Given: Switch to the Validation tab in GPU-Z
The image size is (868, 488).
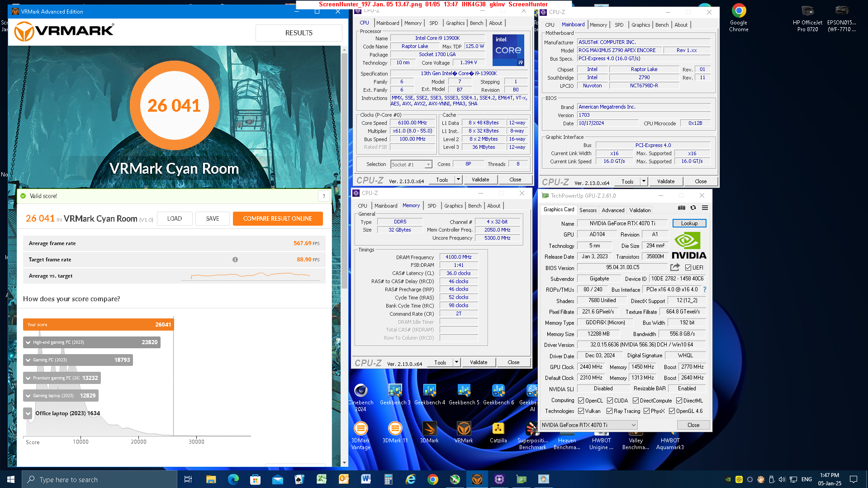Looking at the screenshot, I should point(640,210).
